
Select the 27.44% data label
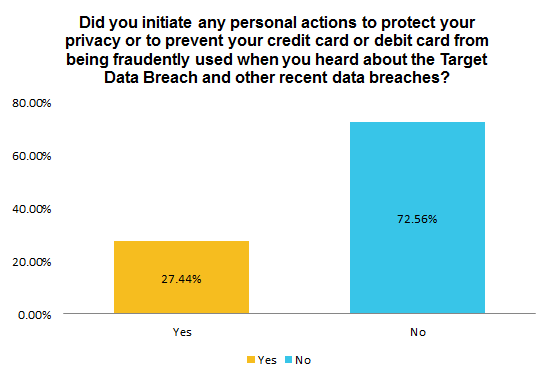pyautogui.click(x=181, y=279)
